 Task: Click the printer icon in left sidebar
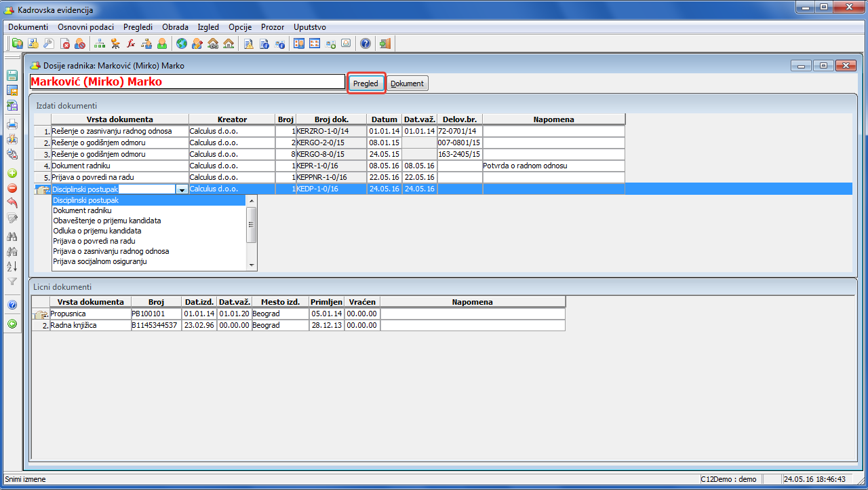[x=12, y=124]
